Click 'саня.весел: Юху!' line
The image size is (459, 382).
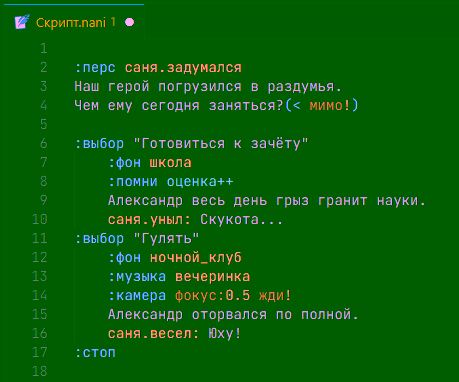(x=174, y=334)
